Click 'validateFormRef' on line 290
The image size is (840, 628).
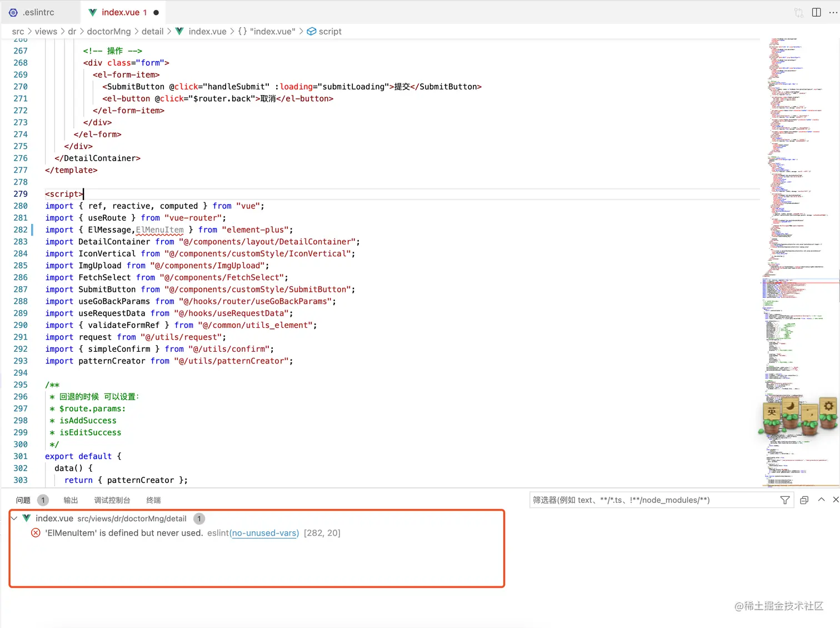coord(123,326)
